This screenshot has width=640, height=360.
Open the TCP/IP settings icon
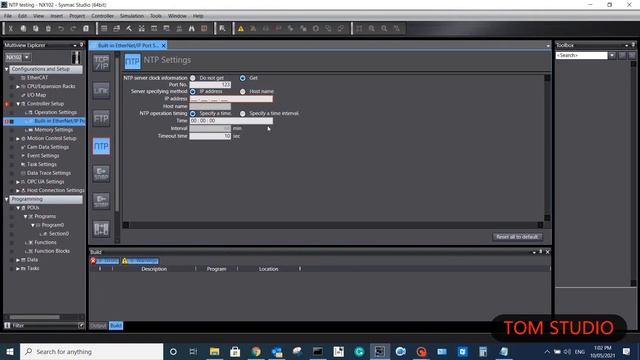tap(101, 63)
